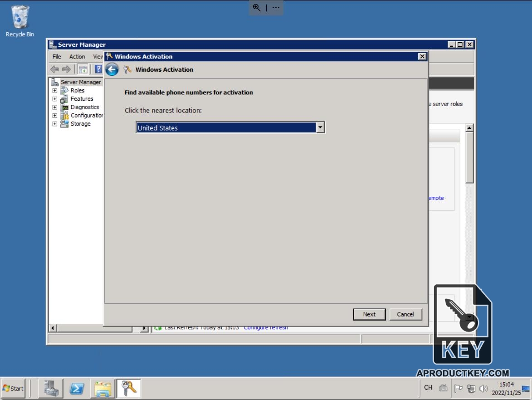Image resolution: width=532 pixels, height=400 pixels.
Task: Select the Storage tree label
Action: 80,124
